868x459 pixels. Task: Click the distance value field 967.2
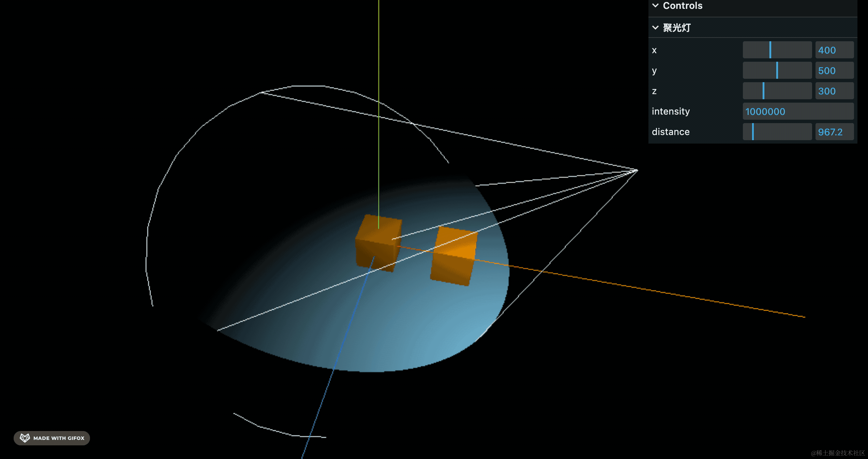[x=834, y=132]
